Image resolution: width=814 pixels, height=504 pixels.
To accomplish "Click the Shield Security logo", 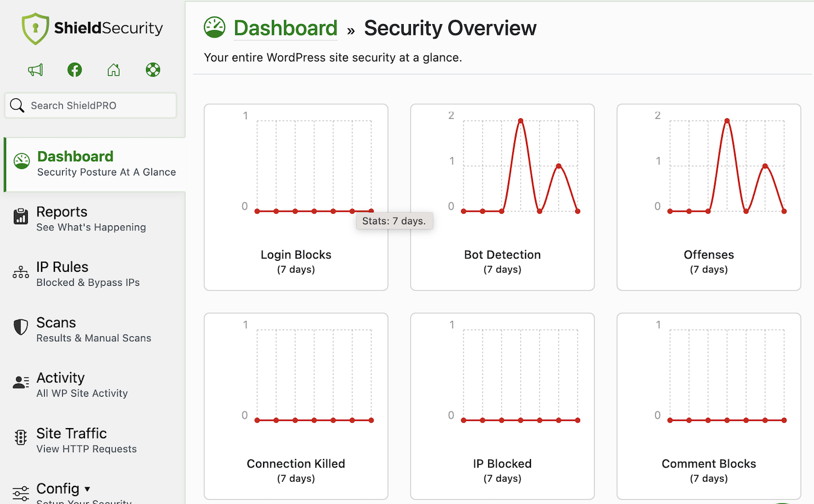I will click(x=92, y=28).
